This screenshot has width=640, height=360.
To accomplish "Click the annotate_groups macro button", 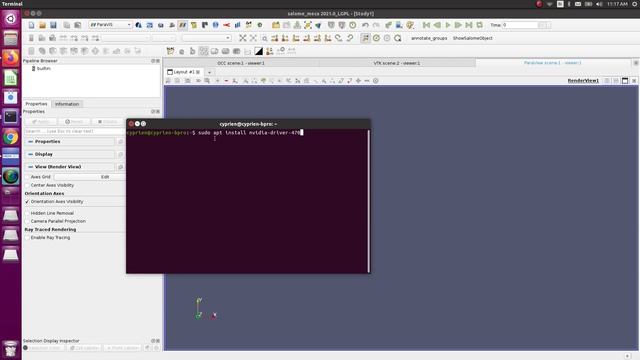I will click(x=429, y=38).
